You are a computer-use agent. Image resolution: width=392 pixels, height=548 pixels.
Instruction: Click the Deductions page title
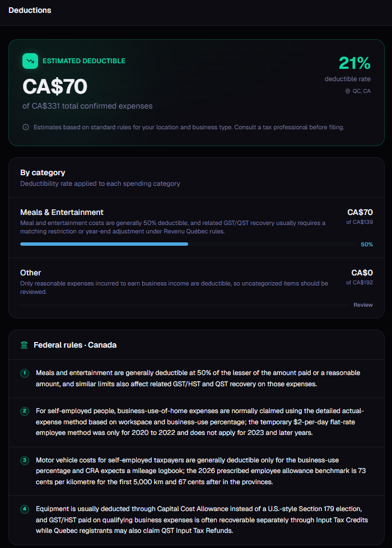click(x=30, y=10)
